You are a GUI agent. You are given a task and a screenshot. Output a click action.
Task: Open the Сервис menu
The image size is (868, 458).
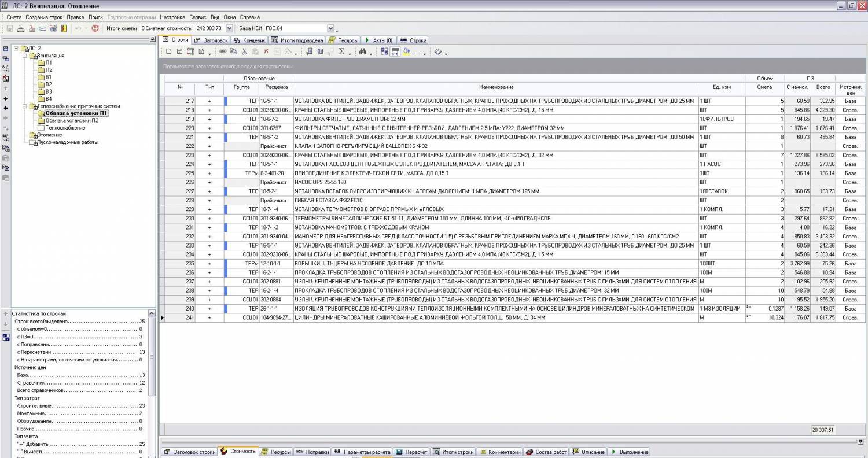click(x=197, y=17)
